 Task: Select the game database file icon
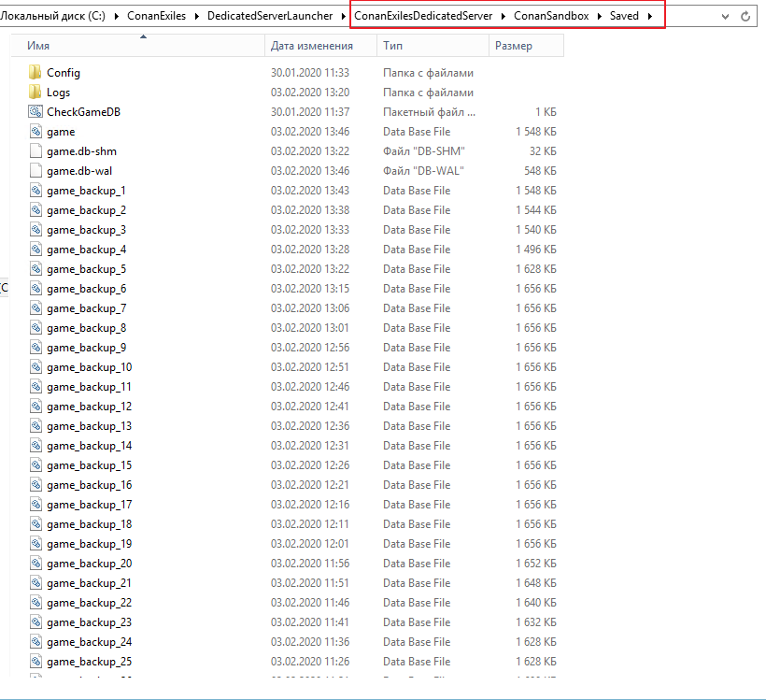point(35,132)
